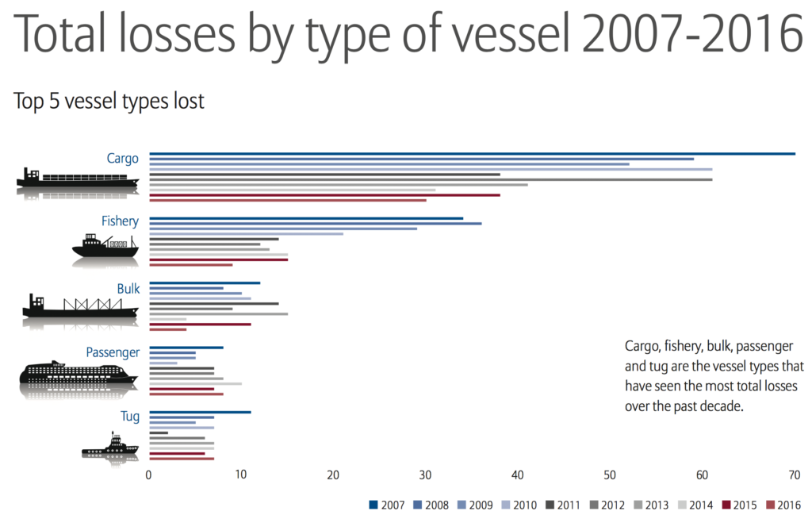Click the cargo ship silhouette icon

pos(78,179)
